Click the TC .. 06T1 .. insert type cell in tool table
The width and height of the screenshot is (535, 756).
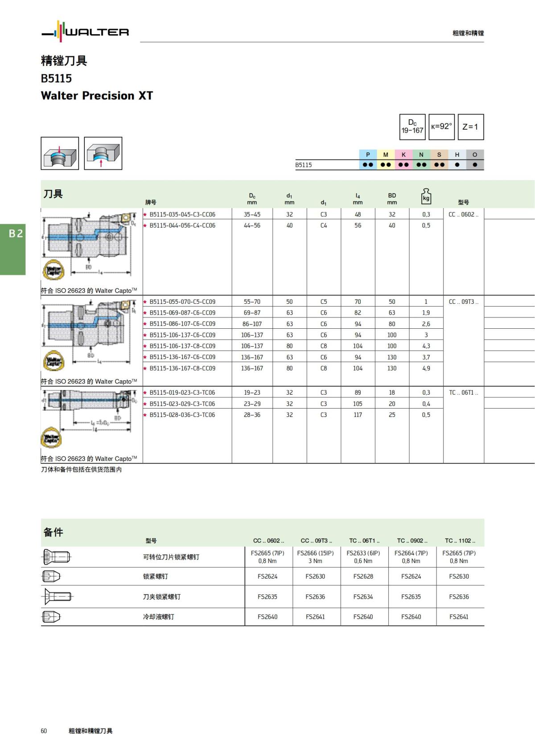point(464,392)
